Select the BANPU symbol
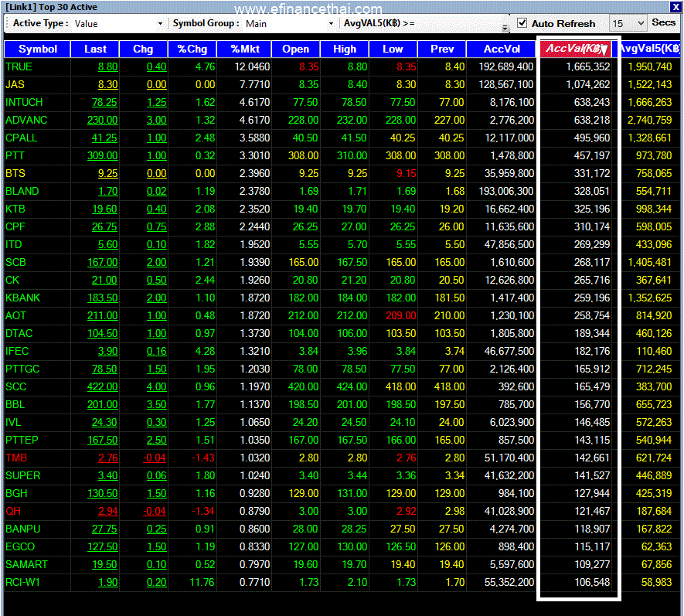Image resolution: width=684 pixels, height=616 pixels. (22, 529)
